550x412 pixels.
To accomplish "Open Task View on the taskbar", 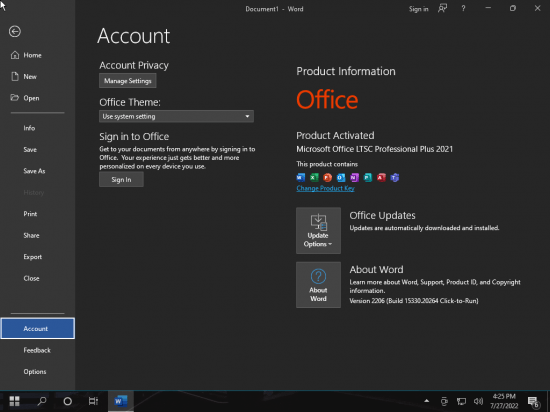I will (93, 401).
